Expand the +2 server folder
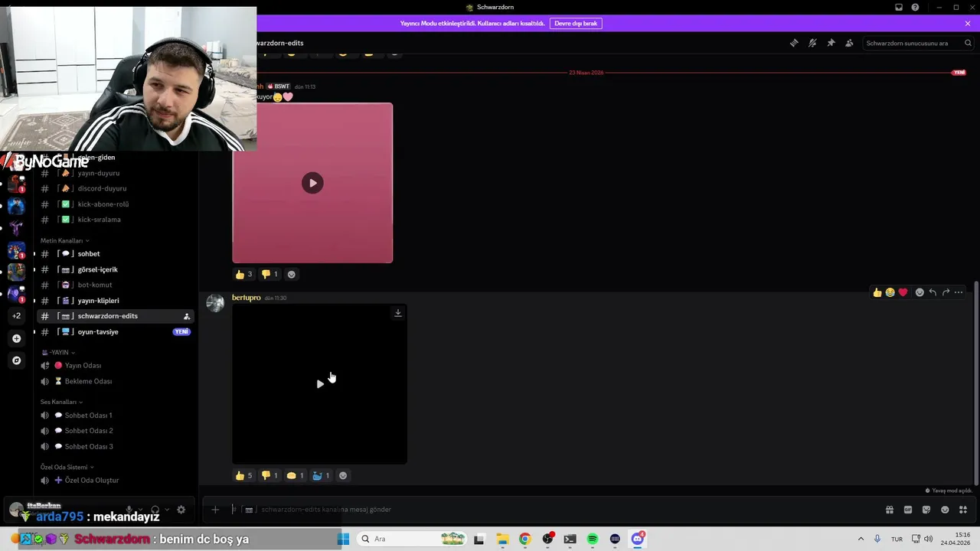The image size is (980, 551). pyautogui.click(x=16, y=315)
